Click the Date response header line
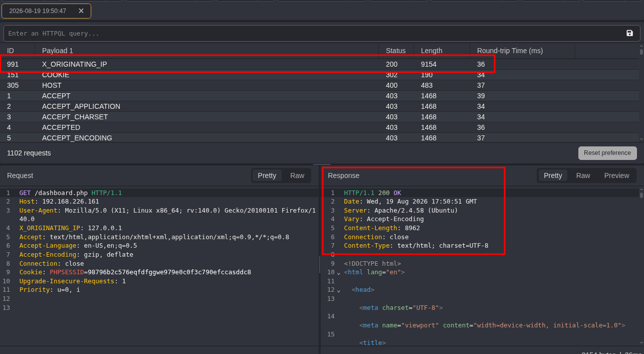Viewport: 644px width, 354px height. 410,202
